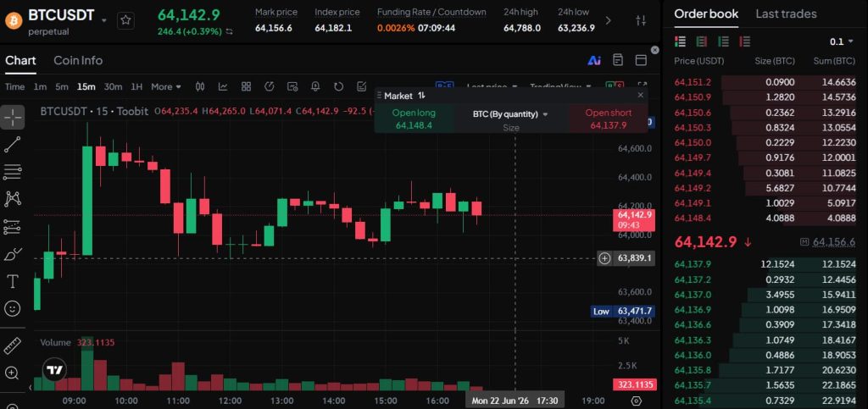Open the price scale settings gear at the bottom right
868x409 pixels.
tap(636, 401)
